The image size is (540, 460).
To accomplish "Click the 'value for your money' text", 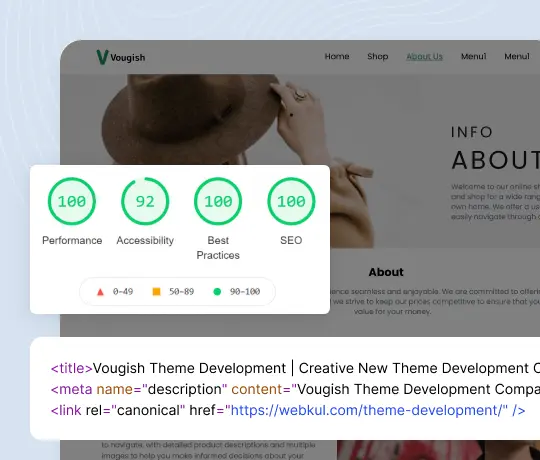I will pos(392,312).
